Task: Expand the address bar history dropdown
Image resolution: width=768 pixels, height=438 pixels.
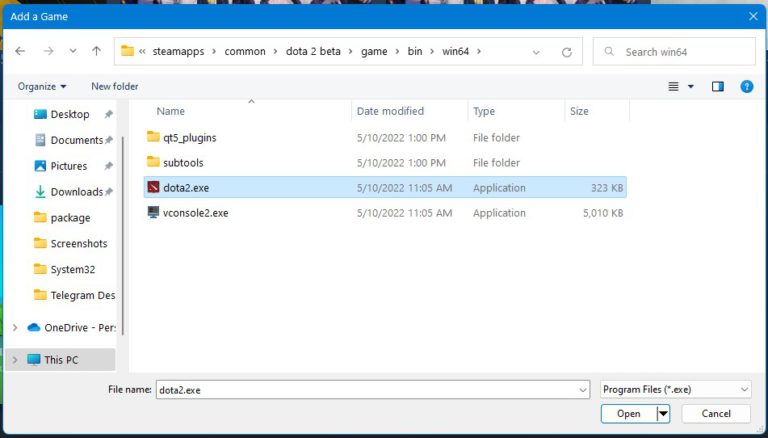Action: 536,52
